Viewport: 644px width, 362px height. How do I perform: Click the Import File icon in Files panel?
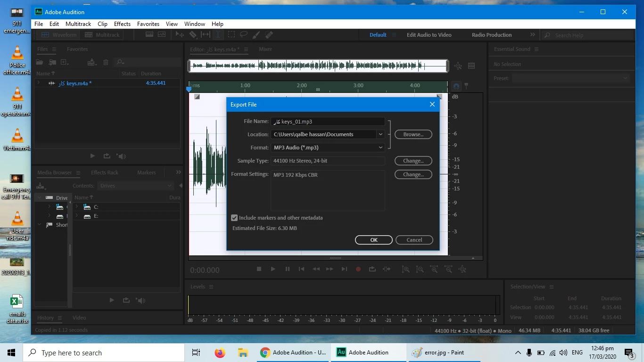52,62
